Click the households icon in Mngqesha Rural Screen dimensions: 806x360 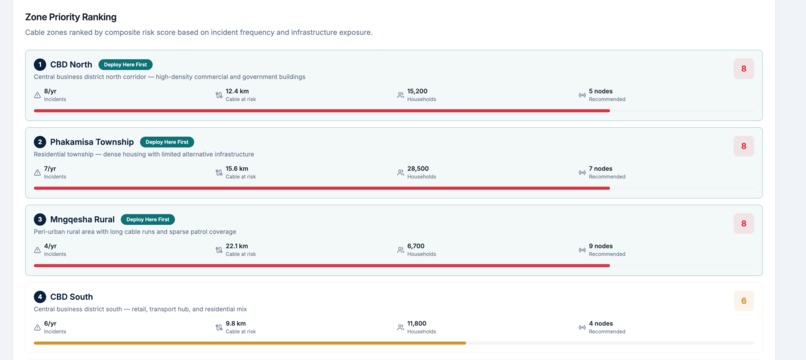400,250
